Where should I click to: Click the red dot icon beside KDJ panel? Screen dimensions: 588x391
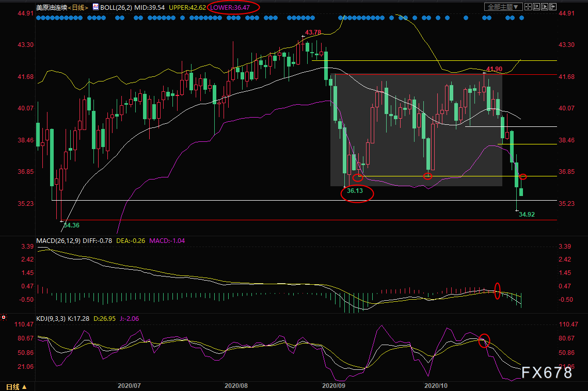4,318
